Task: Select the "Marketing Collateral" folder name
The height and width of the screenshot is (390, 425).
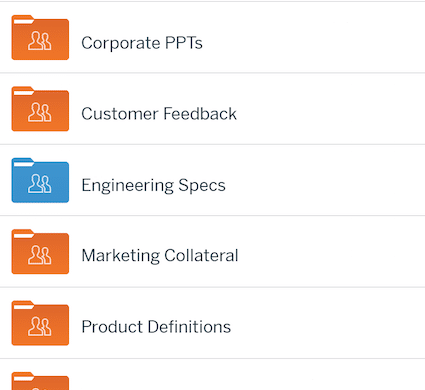Action: pyautogui.click(x=160, y=256)
